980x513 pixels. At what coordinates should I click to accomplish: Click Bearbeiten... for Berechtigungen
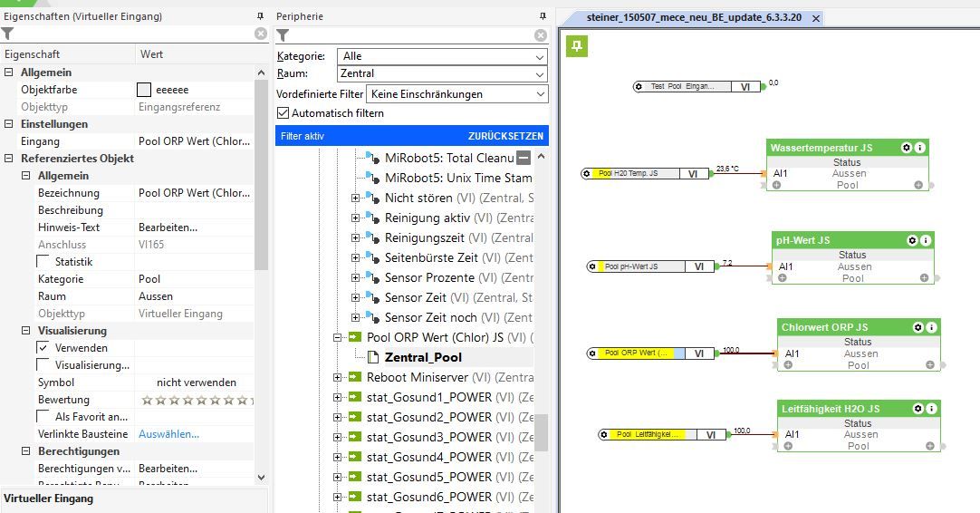tap(168, 469)
